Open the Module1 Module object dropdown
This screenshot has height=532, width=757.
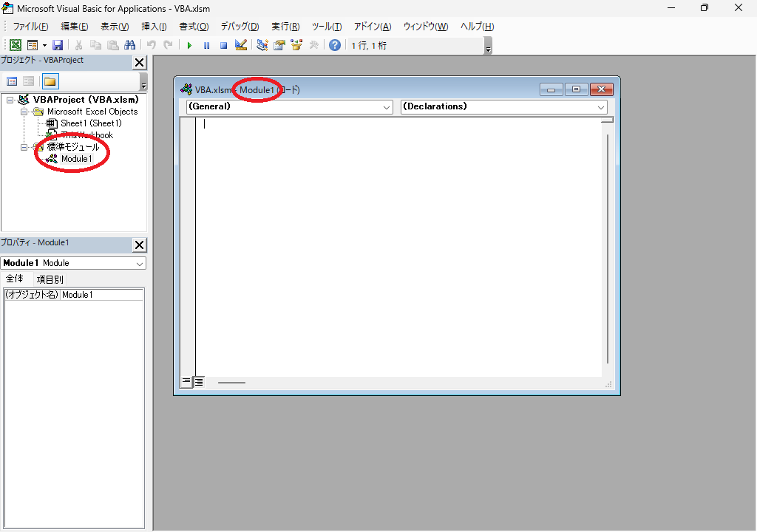(x=140, y=264)
